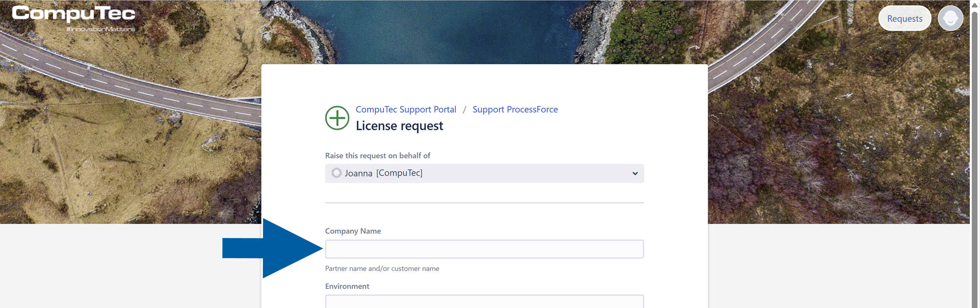Click the 'Company Name' label
Viewport: 980px width, 308px height.
(353, 231)
